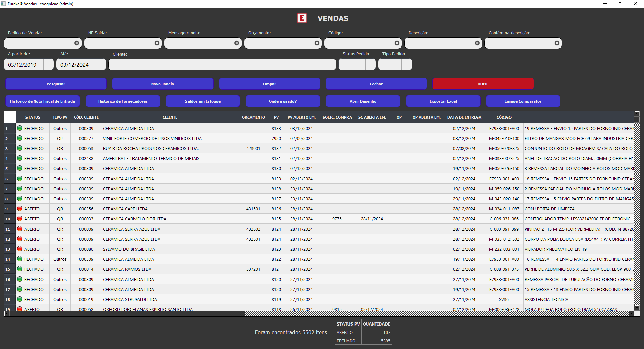The image size is (644, 349).
Task: Go to HOME with red button
Action: (x=483, y=84)
